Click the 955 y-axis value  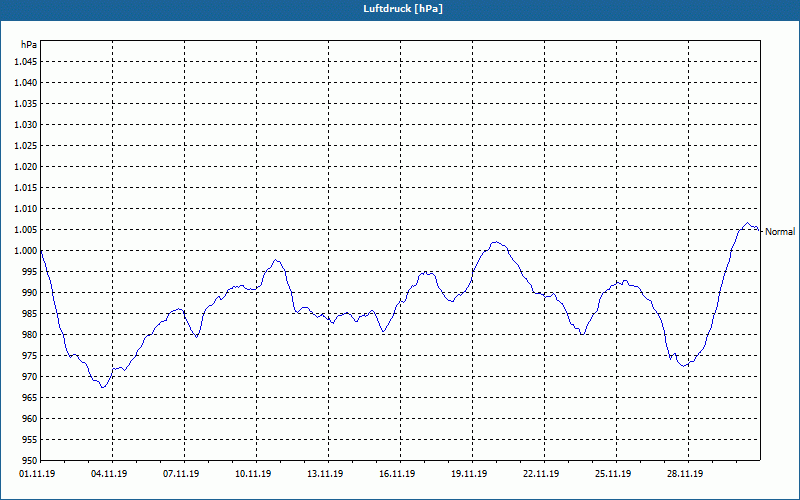click(30, 440)
